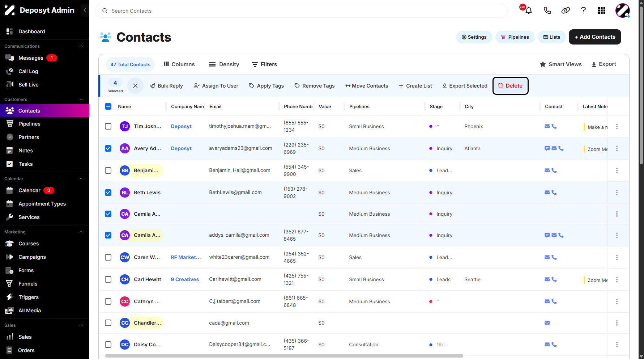Click the help question mark icon

pyautogui.click(x=583, y=10)
